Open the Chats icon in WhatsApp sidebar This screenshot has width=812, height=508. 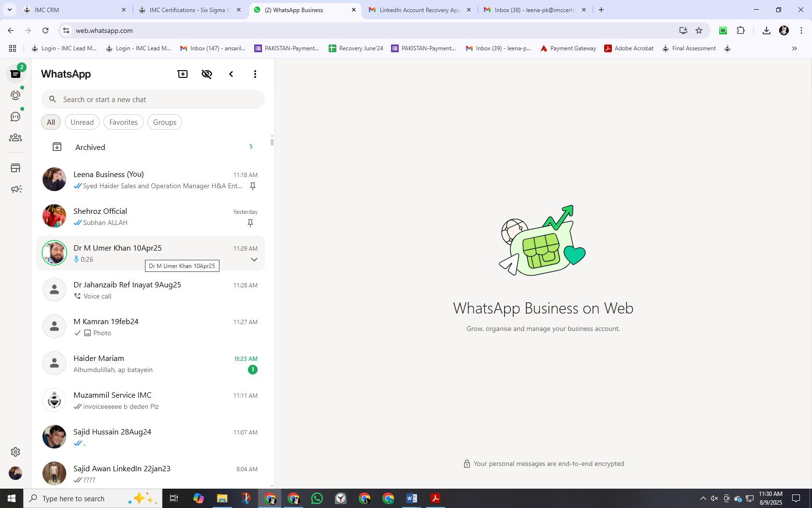point(15,74)
